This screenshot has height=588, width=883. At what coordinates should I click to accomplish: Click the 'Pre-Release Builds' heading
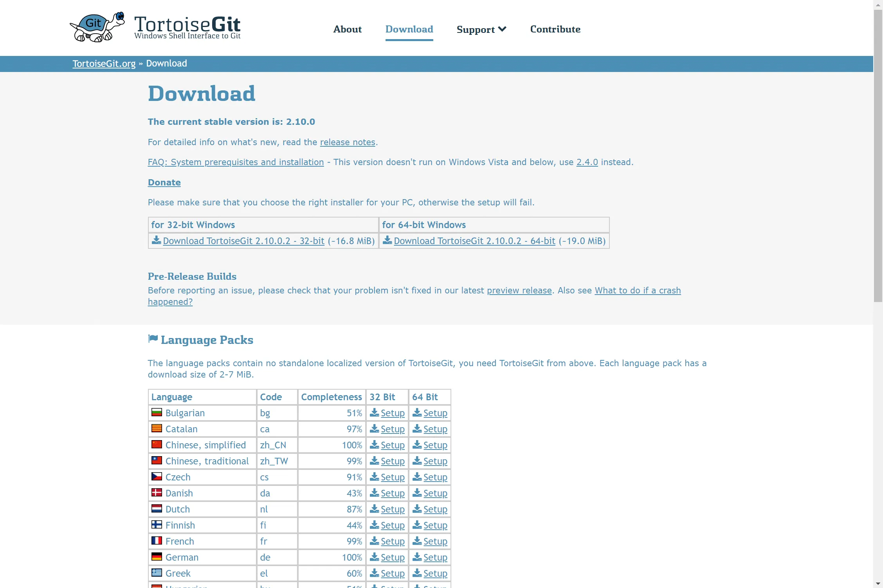click(x=192, y=276)
